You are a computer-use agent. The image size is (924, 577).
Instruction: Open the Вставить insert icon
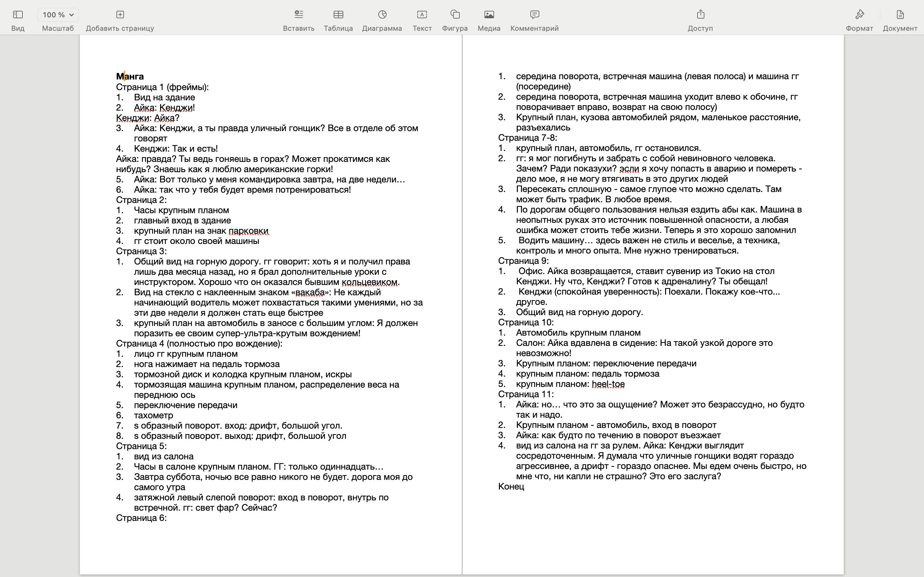(x=299, y=15)
